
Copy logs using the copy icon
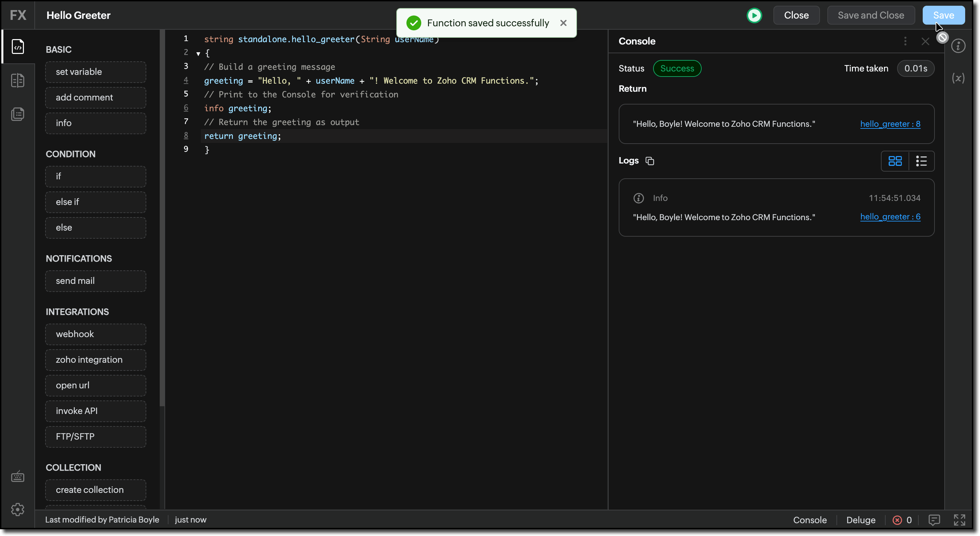[x=650, y=161]
